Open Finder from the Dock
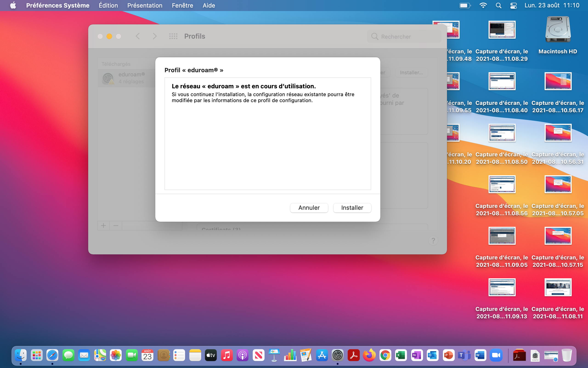 pyautogui.click(x=21, y=355)
